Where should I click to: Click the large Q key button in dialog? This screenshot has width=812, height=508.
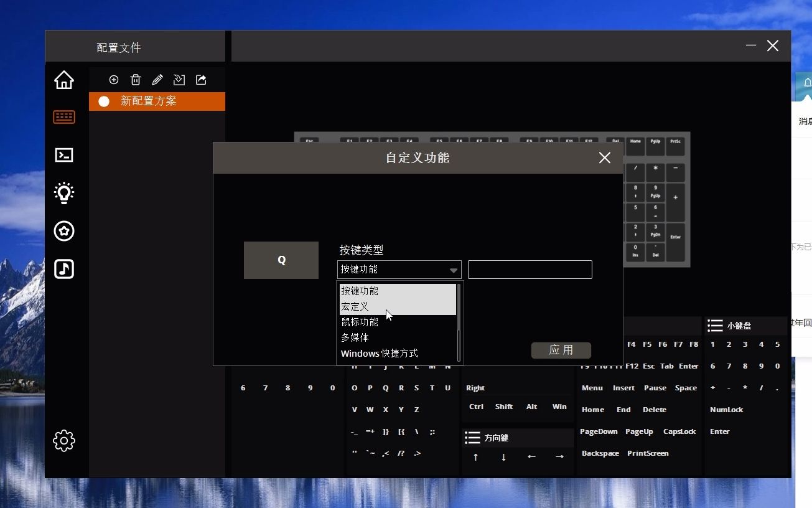tap(281, 260)
